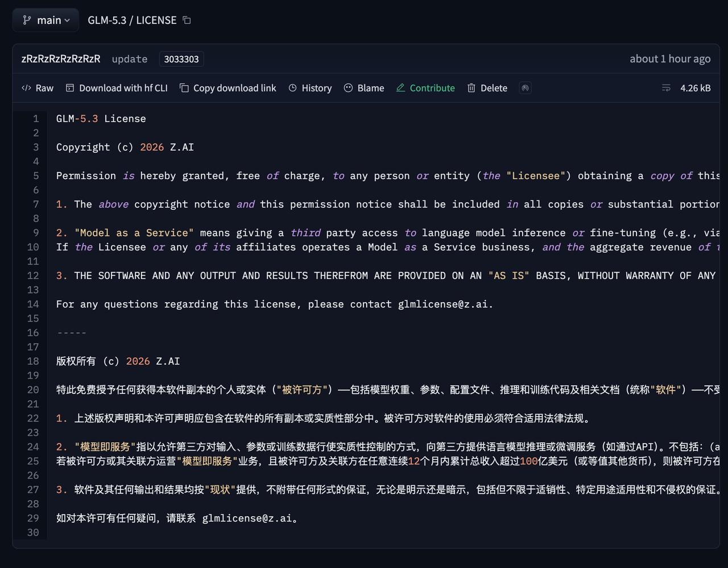This screenshot has width=728, height=568.
Task: Click the Delete trash icon
Action: [x=471, y=88]
